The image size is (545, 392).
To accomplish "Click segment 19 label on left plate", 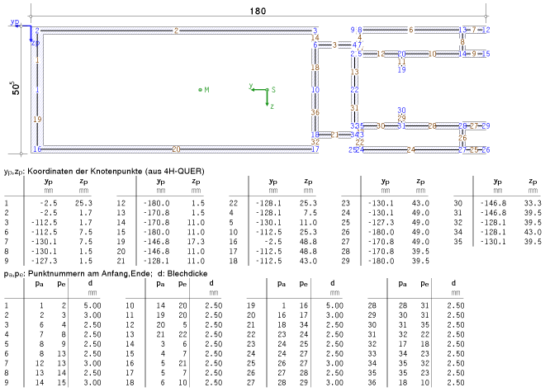I will click(x=36, y=120).
